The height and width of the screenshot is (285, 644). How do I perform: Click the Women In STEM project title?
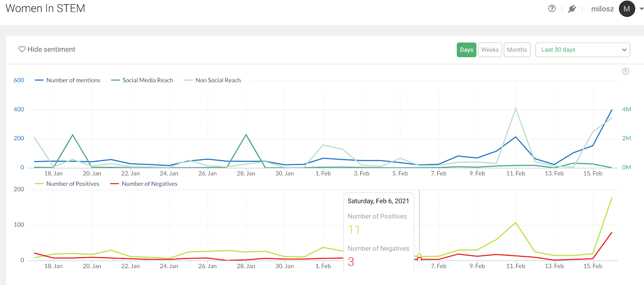[x=45, y=8]
